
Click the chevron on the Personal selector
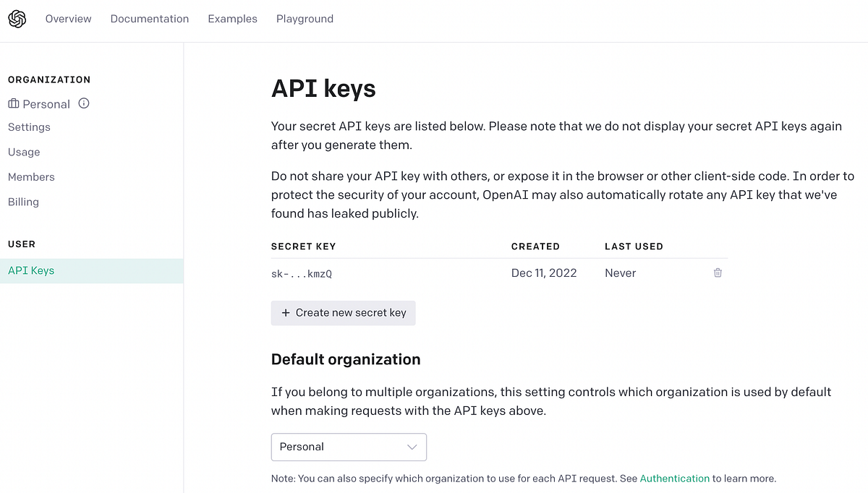412,447
